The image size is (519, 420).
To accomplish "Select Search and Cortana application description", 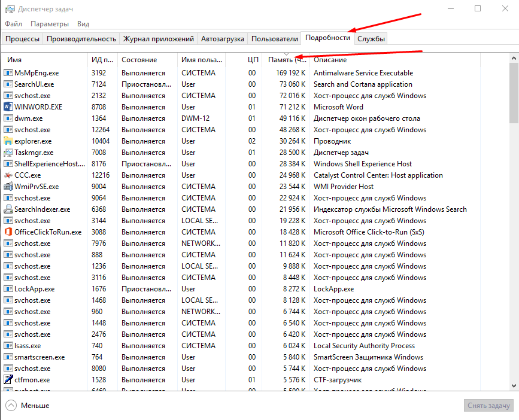I will click(363, 84).
